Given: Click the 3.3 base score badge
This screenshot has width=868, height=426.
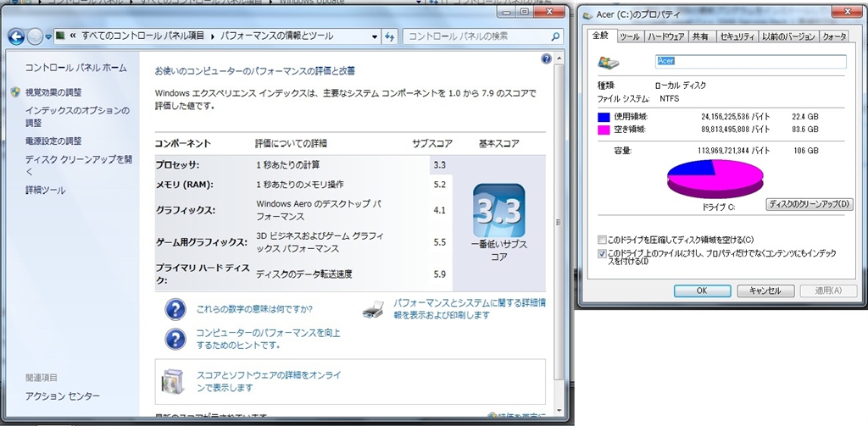Looking at the screenshot, I should click(498, 210).
